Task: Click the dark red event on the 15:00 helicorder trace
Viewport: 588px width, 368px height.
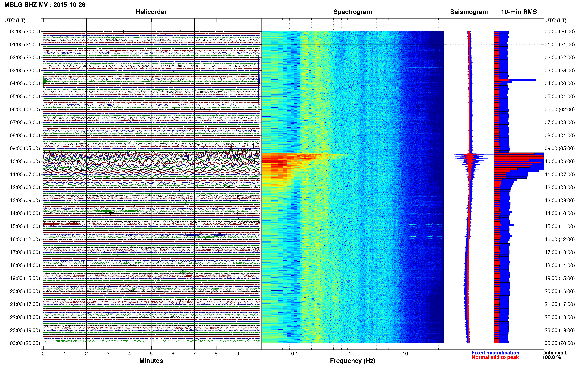Action: pyautogui.click(x=61, y=224)
